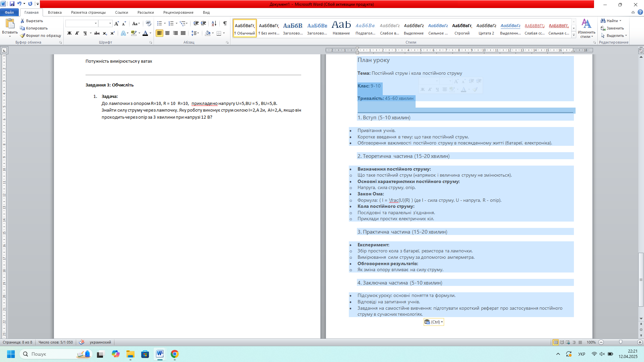
Task: Open the change case (Aa) dropdown
Action: pos(136,23)
